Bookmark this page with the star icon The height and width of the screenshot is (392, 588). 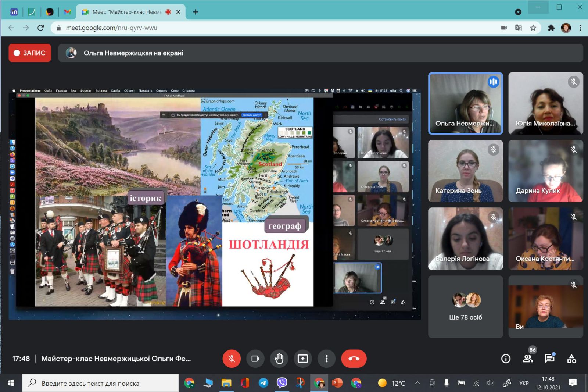point(533,28)
